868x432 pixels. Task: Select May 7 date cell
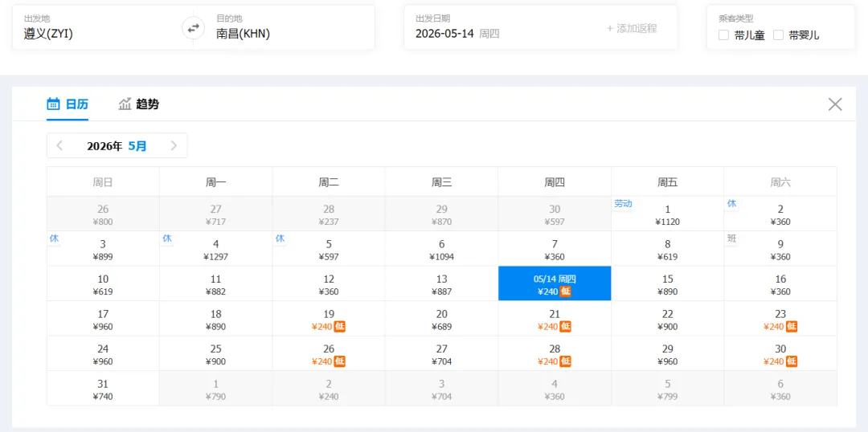click(x=555, y=249)
